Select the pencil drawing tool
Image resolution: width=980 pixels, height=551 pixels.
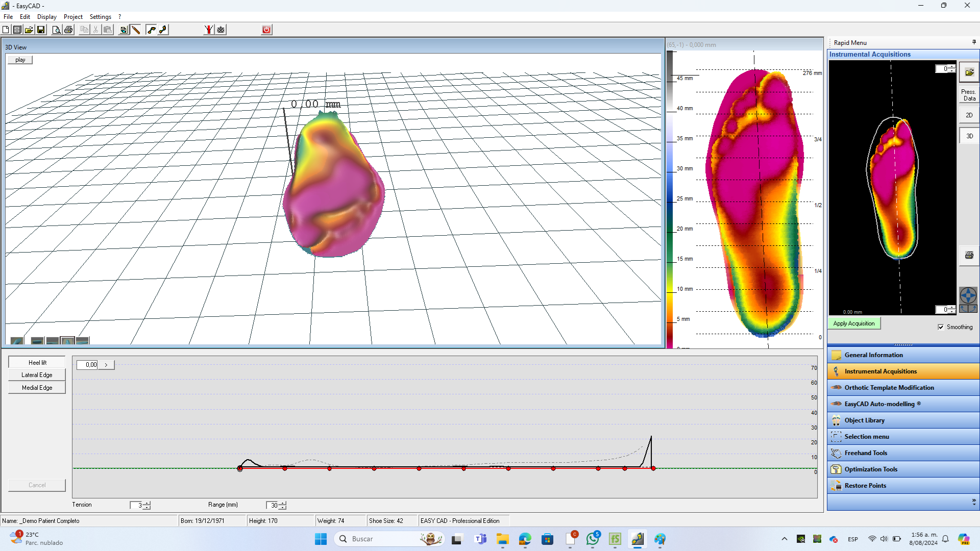(x=136, y=30)
